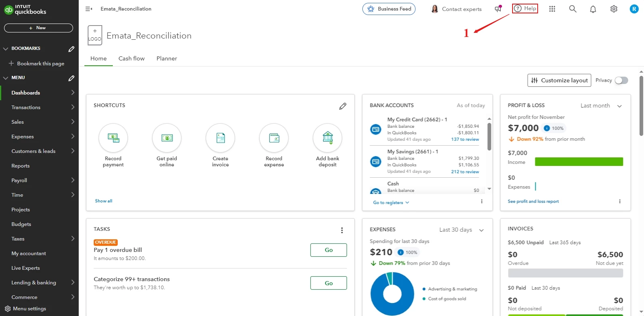Viewport: 644px width, 316px height.
Task: Click the QuickBooks logo
Action: pos(25,9)
